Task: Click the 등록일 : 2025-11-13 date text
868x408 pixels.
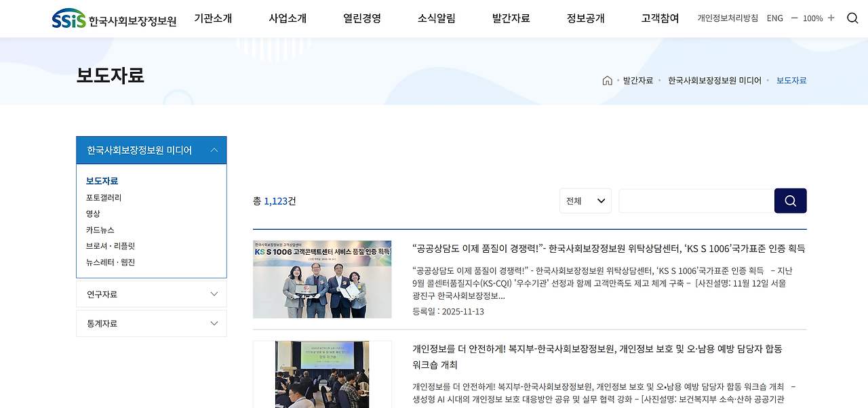Action: pyautogui.click(x=448, y=312)
